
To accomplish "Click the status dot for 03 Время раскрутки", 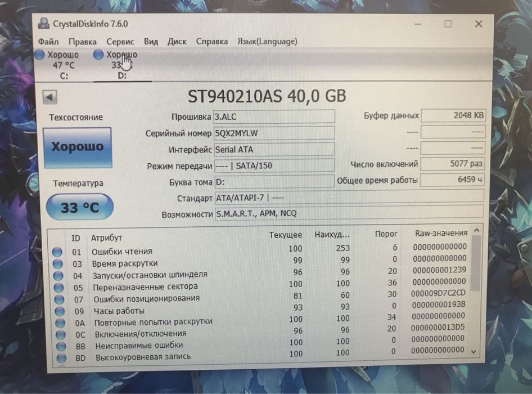I will click(58, 264).
